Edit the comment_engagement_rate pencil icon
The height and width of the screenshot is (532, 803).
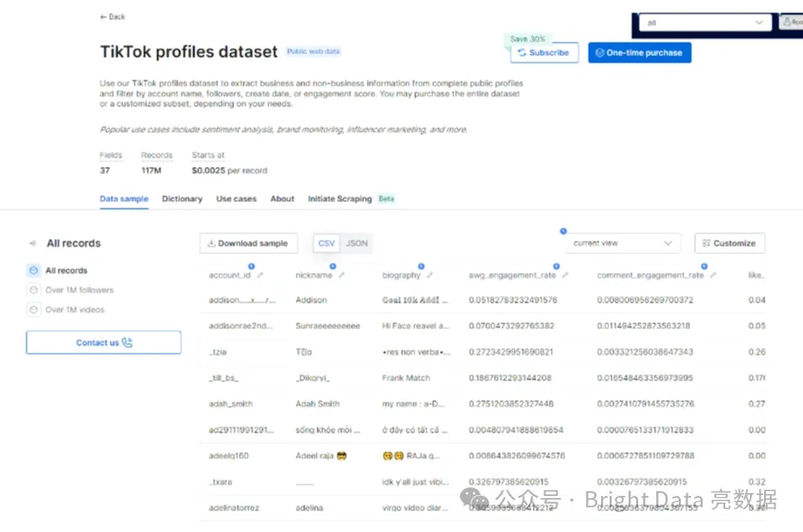tap(713, 275)
